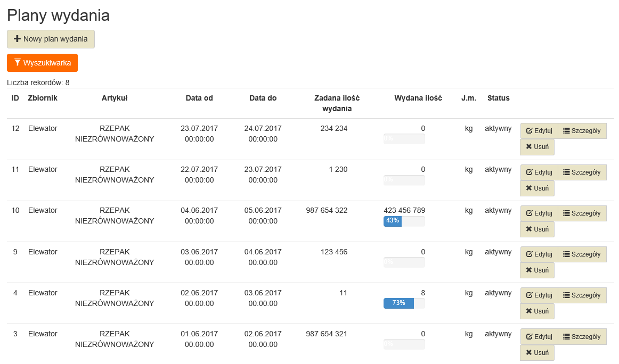
Task: Click the Nowy plan wydania button
Action: [x=51, y=39]
